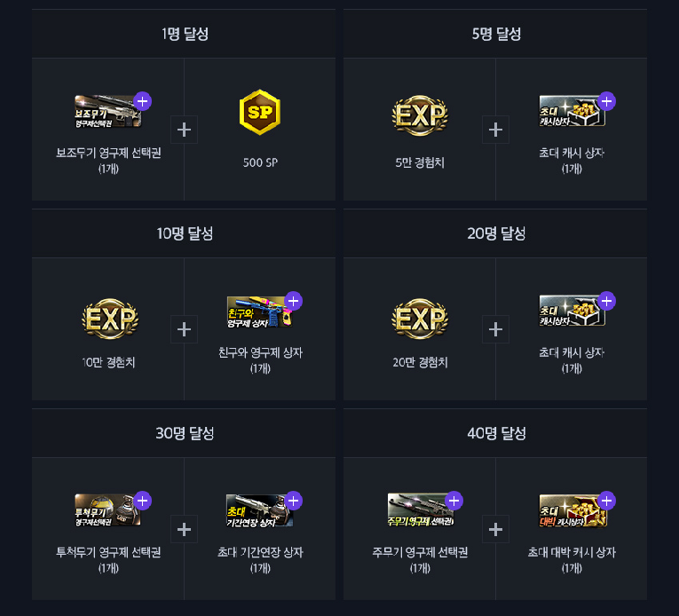Expand purple plus on 초대 기간연장 상자

tap(293, 501)
